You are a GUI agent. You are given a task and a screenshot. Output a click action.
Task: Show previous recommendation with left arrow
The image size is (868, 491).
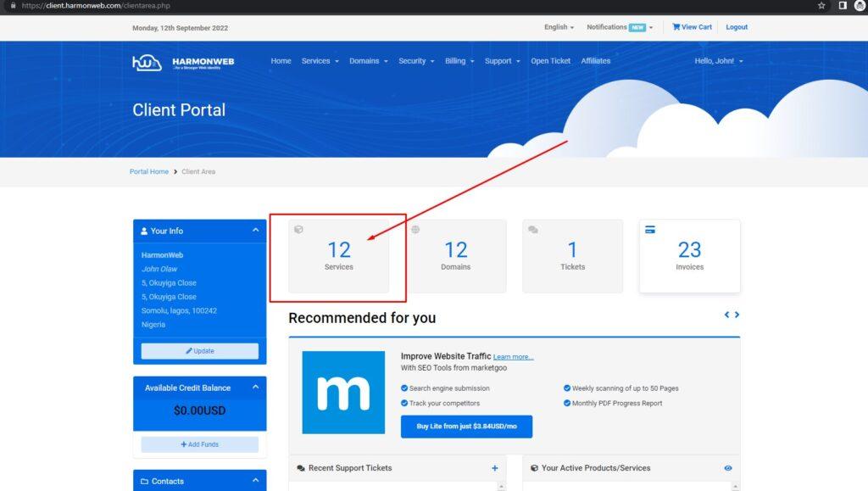tap(726, 315)
